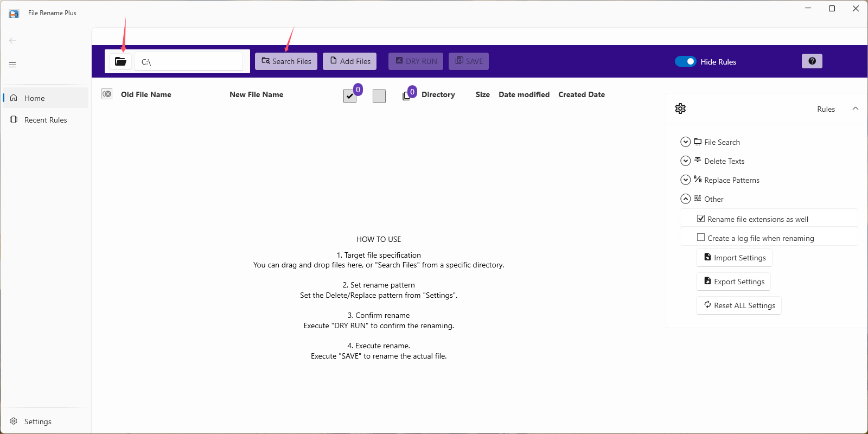Expand the Replace Patterns section
This screenshot has width=868, height=434.
(x=686, y=180)
